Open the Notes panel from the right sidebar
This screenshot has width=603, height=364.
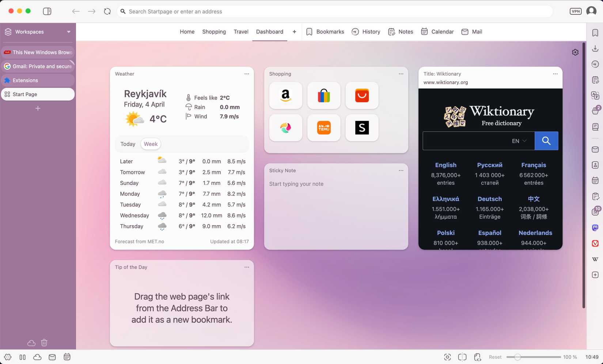pyautogui.click(x=595, y=80)
